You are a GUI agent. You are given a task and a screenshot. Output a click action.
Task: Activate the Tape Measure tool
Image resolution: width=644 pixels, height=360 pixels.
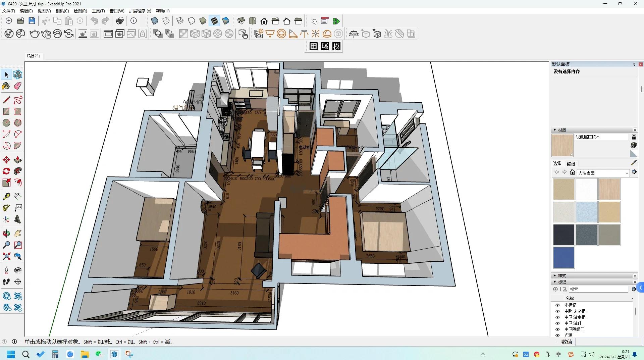(6, 196)
